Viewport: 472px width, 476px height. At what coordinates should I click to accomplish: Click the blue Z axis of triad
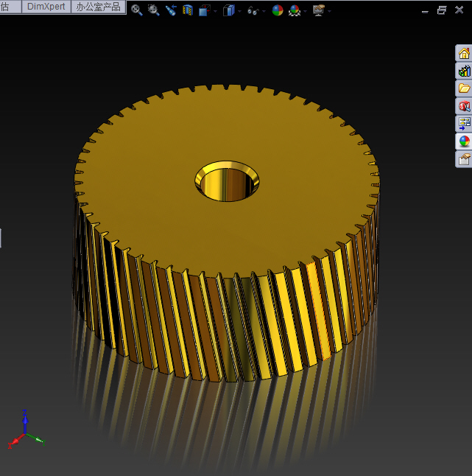coord(25,421)
